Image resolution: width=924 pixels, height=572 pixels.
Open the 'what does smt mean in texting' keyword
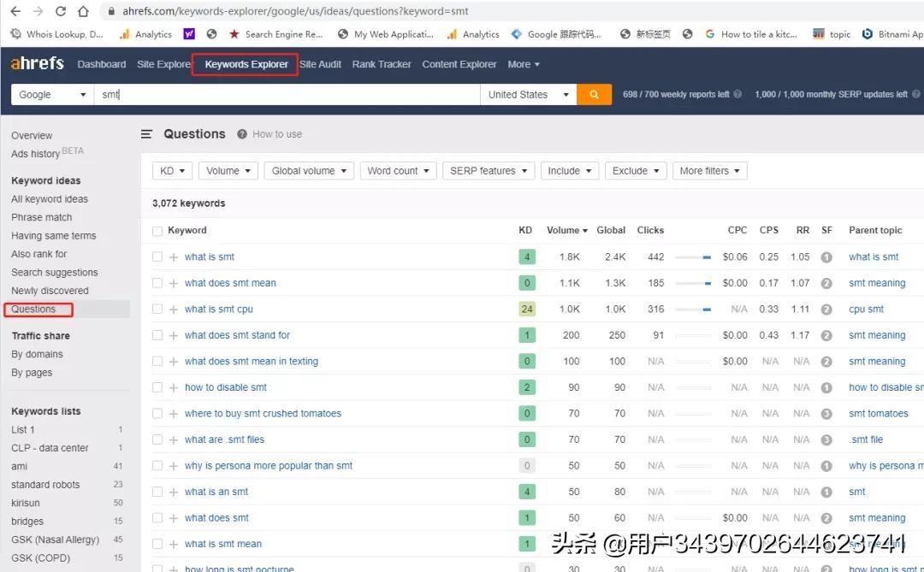251,362
